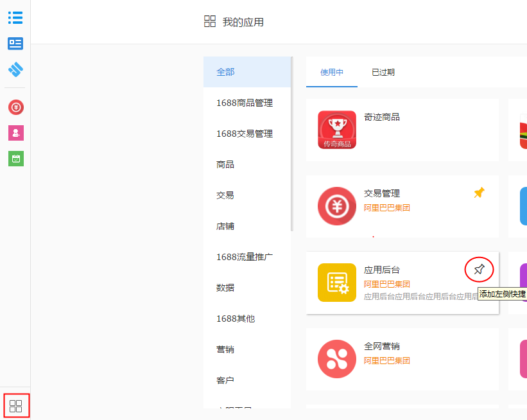Select the list icon in the left sidebar
The image size is (527, 420).
pyautogui.click(x=15, y=17)
